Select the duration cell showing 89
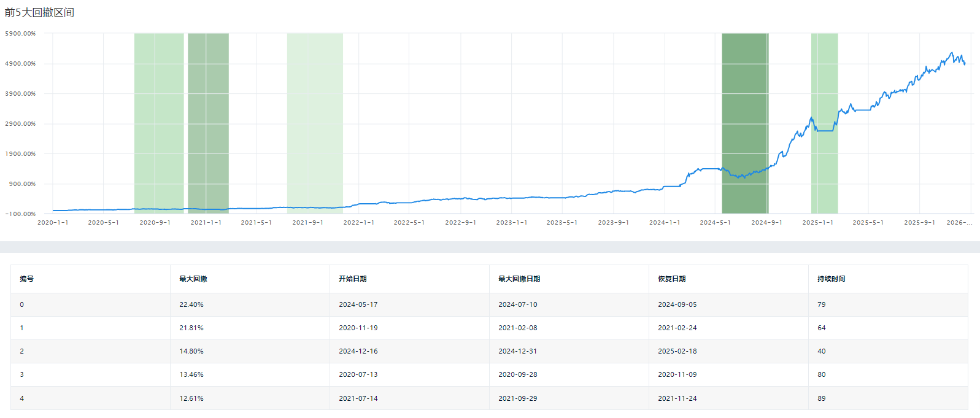This screenshot has width=980, height=418. [822, 398]
